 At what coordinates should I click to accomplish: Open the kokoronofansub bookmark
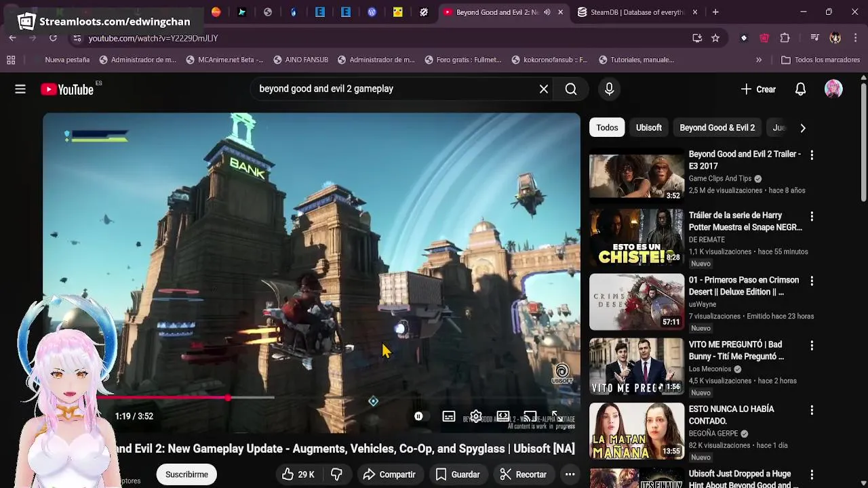(549, 60)
